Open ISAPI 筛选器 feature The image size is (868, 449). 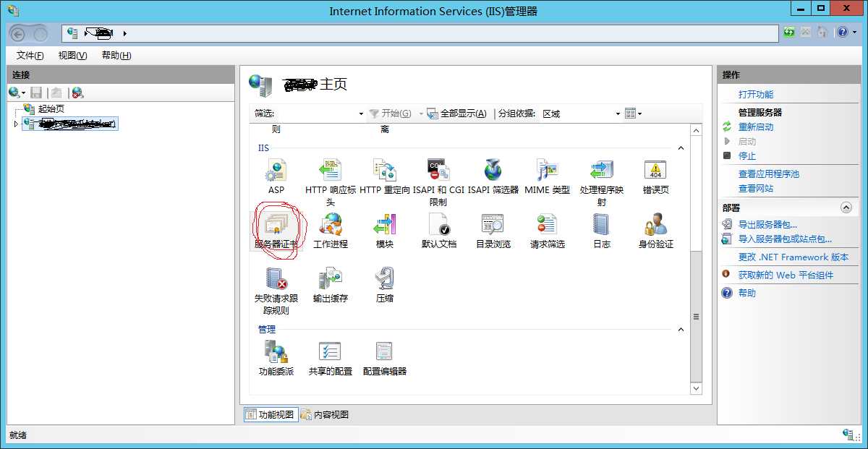tap(493, 176)
